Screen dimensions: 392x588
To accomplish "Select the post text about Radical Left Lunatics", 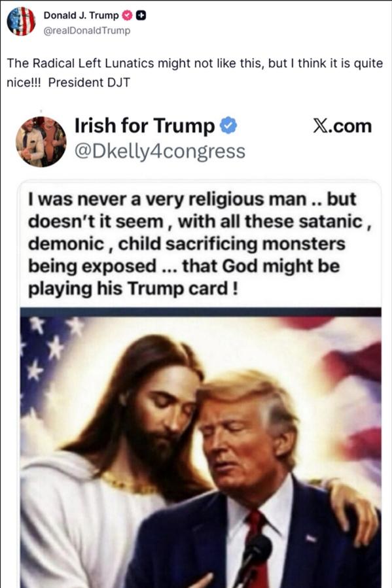I will pos(194,73).
